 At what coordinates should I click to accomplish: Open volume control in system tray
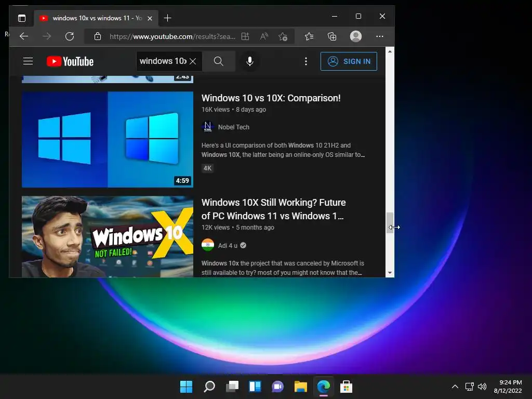(x=482, y=387)
